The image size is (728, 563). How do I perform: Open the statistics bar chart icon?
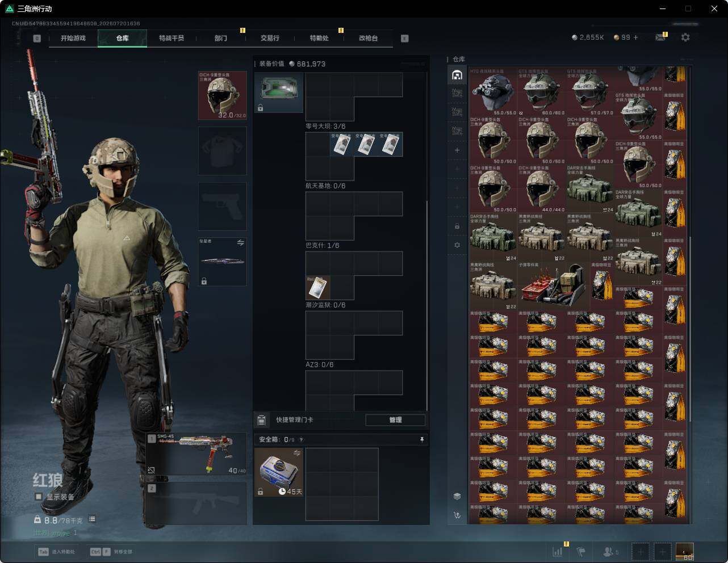pyautogui.click(x=558, y=552)
